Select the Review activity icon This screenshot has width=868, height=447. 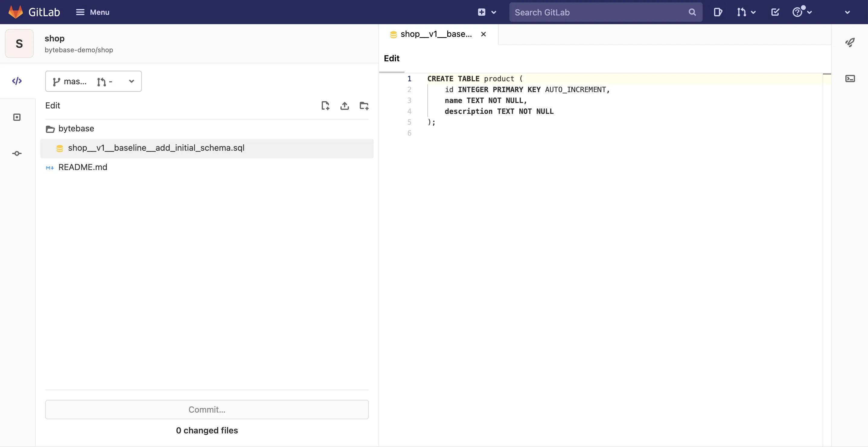17,117
